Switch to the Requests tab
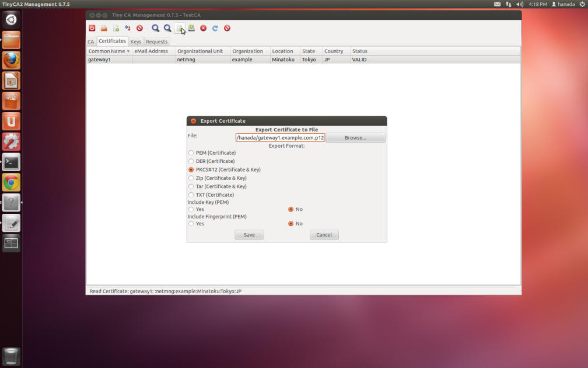The height and width of the screenshot is (368, 588). coord(156,41)
